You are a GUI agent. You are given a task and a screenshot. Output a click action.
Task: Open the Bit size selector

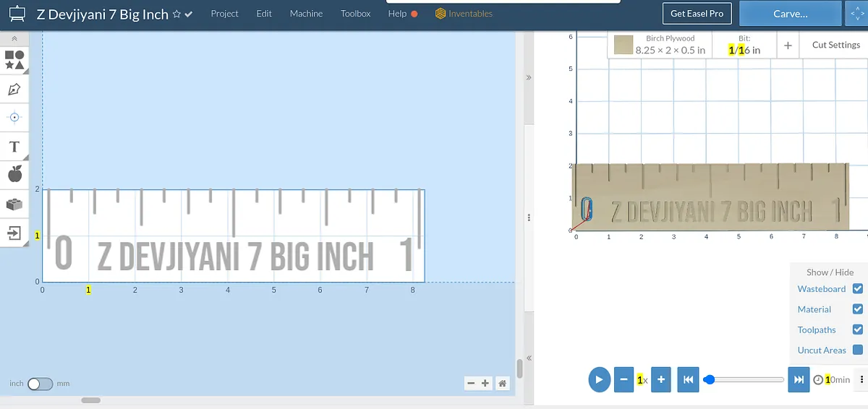pyautogui.click(x=744, y=45)
